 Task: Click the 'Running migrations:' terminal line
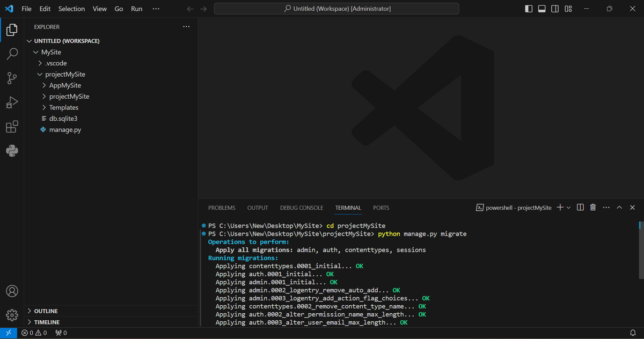pos(243,258)
